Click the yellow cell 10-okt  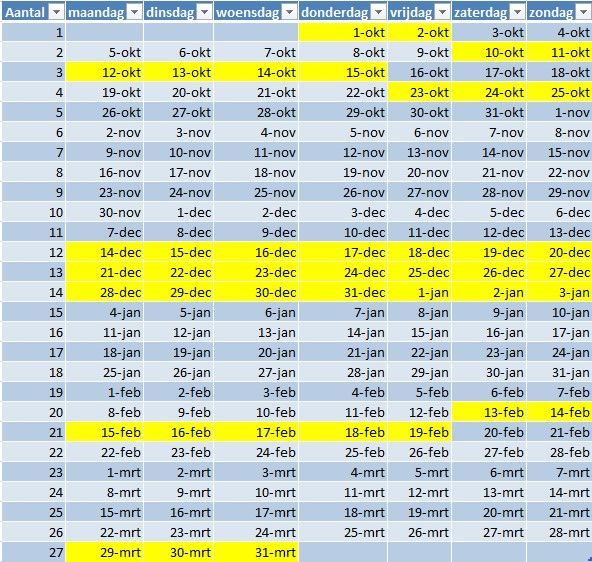[489, 52]
